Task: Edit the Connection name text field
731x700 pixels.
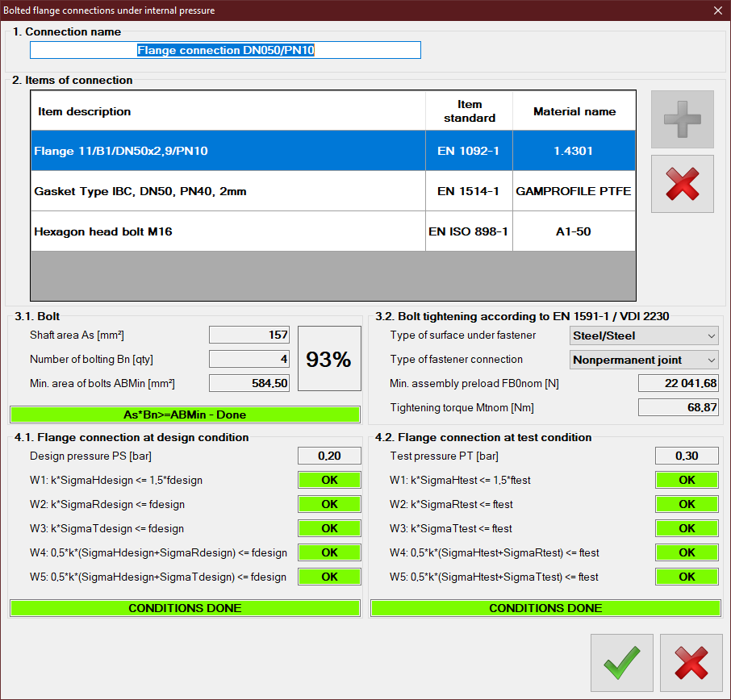Action: click(225, 50)
